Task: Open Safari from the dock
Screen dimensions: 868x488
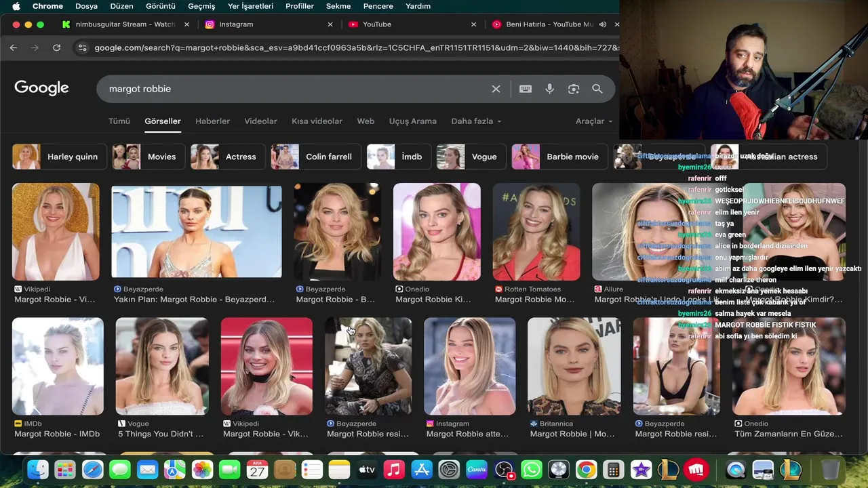Action: pos(93,469)
